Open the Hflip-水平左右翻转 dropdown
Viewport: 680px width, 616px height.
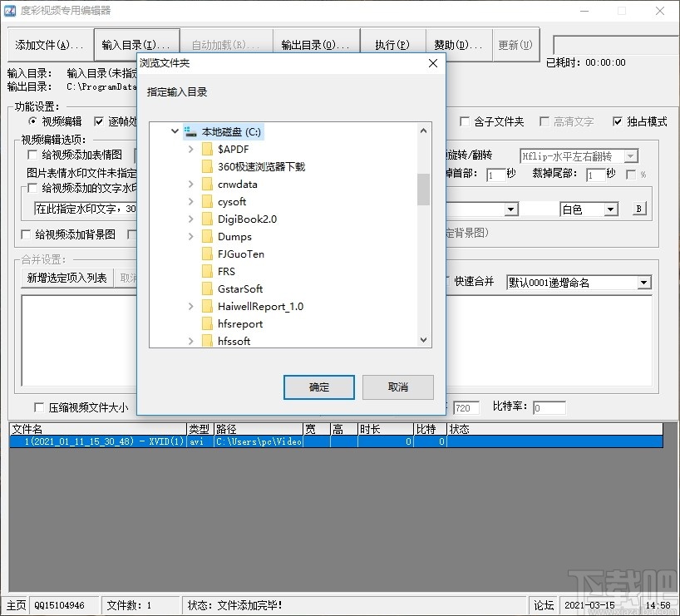coord(629,155)
